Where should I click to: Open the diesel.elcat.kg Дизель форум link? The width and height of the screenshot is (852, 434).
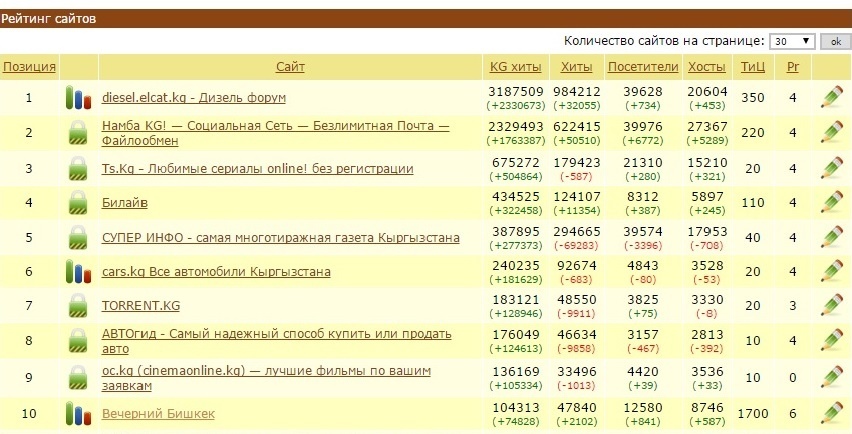[193, 98]
